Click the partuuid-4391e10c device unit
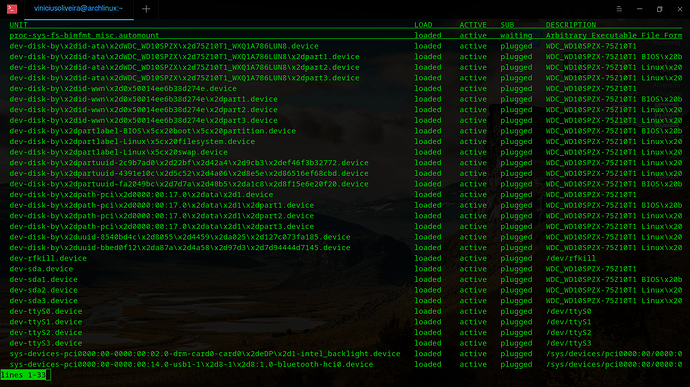Viewport: 690px width, 387px height. tap(189, 173)
